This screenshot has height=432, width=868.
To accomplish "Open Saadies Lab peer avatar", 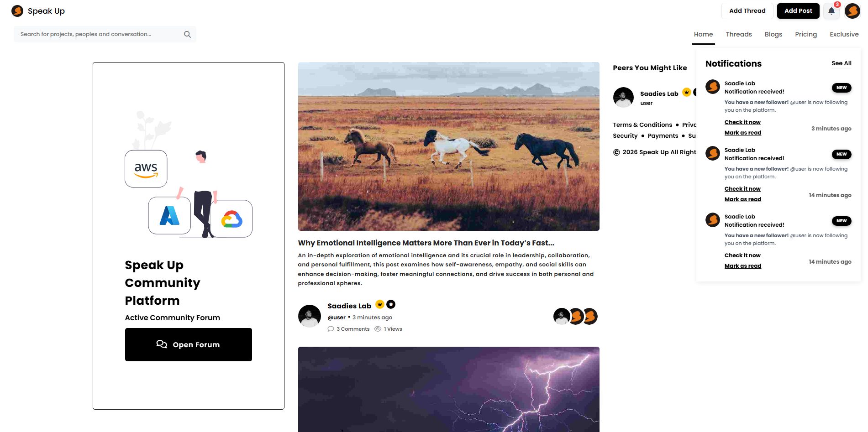I will tap(623, 97).
